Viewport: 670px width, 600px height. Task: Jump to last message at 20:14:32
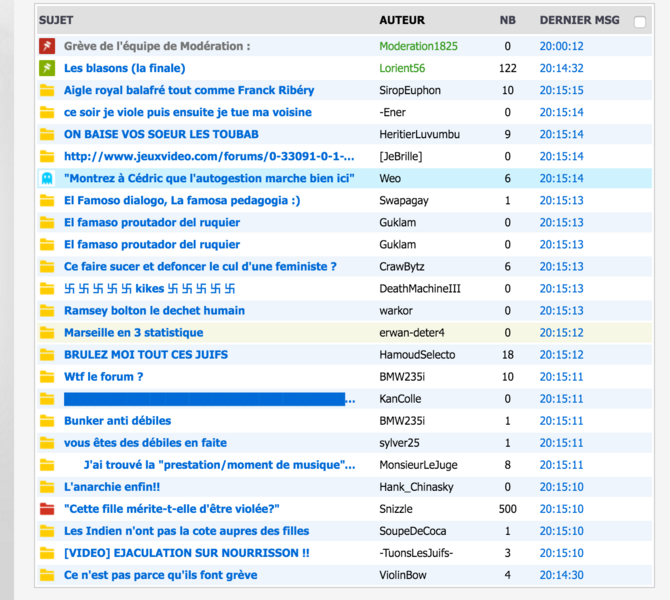pos(561,68)
